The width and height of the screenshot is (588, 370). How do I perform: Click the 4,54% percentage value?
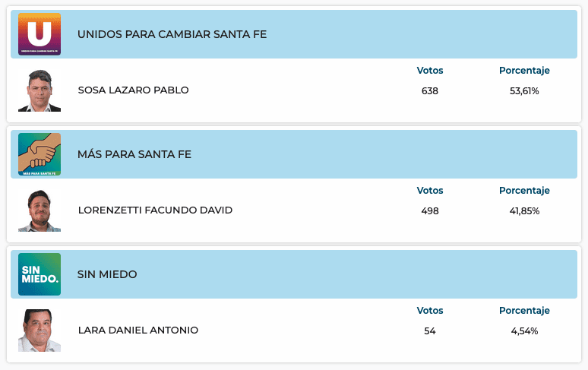[x=524, y=331]
